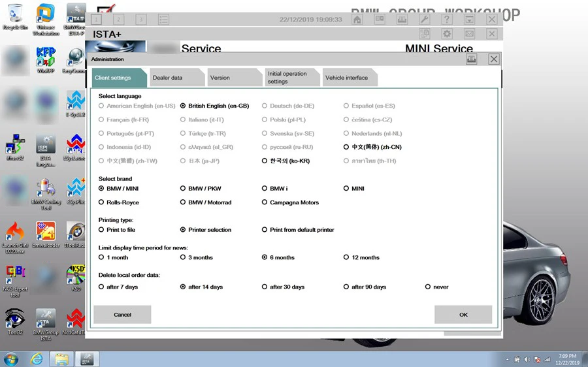Select 中文 (zh-CN) language option
Viewport: 588px width, 367px height.
(372, 147)
